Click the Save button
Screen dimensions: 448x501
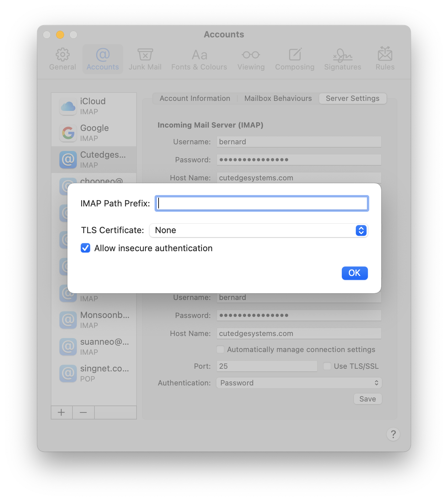click(368, 399)
